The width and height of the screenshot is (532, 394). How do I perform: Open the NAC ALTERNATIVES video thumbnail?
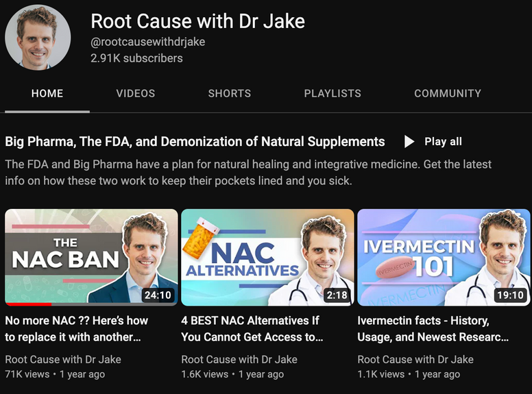(267, 257)
